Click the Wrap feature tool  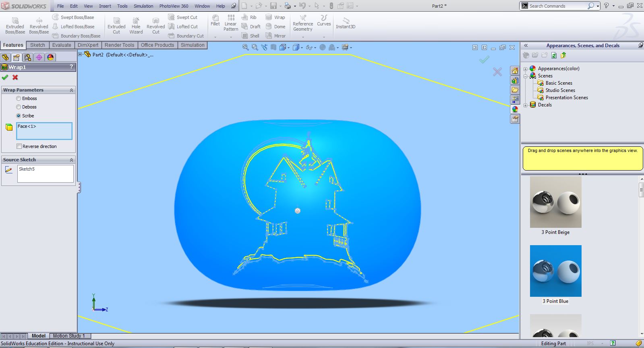coord(275,17)
